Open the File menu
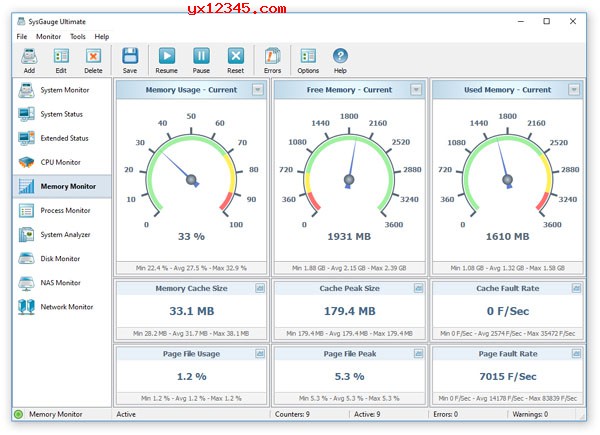Viewport: 600px width, 435px height. [22, 37]
